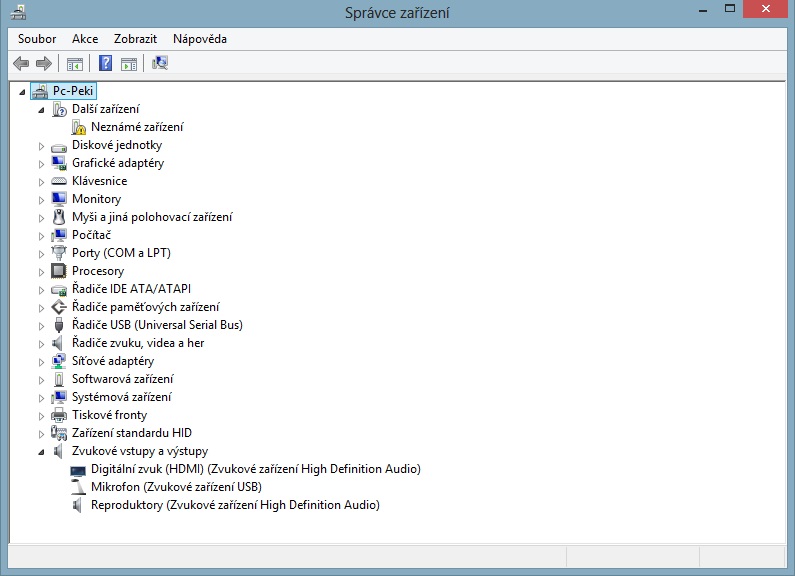Click the Neznámé zařízení warning icon
This screenshot has width=795, height=576.
click(79, 127)
